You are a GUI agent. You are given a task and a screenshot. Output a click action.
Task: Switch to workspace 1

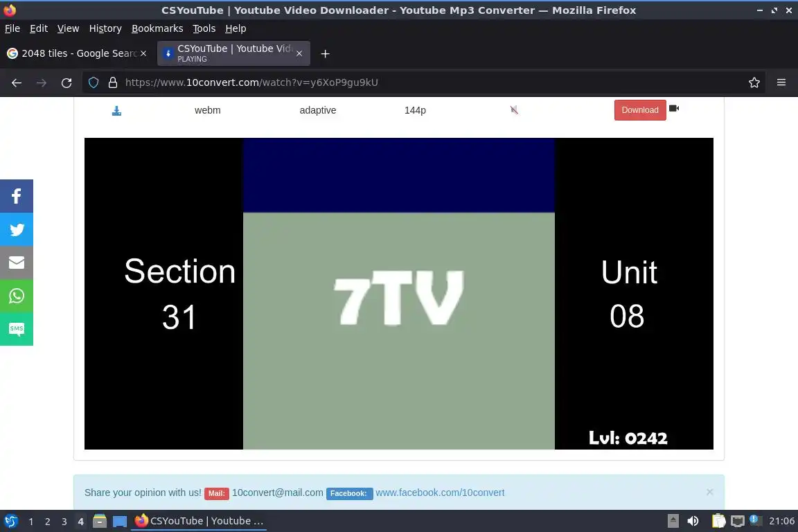(31, 522)
